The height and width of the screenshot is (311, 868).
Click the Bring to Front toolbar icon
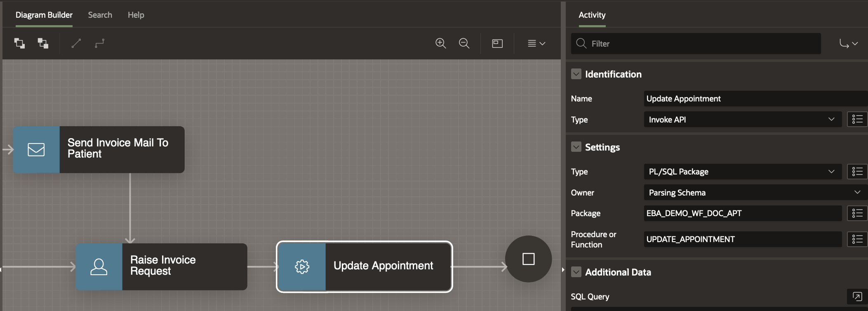(19, 43)
